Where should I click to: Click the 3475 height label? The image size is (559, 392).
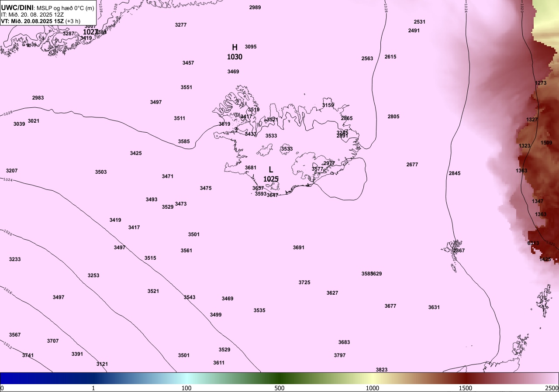(x=206, y=188)
